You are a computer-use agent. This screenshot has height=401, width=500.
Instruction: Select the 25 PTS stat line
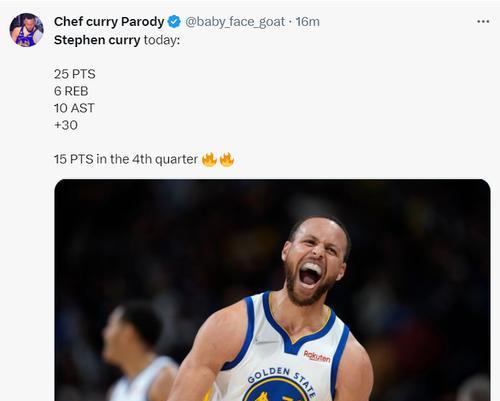pyautogui.click(x=75, y=74)
